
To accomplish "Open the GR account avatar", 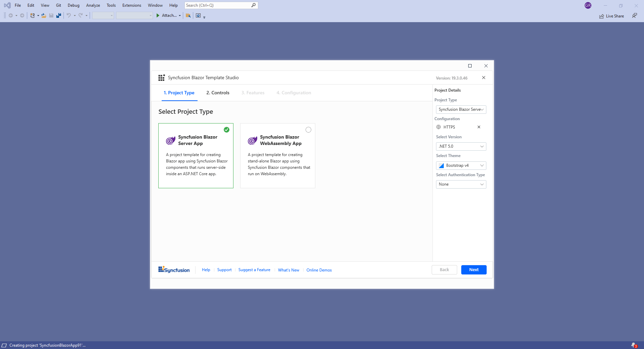I will 588,5.
